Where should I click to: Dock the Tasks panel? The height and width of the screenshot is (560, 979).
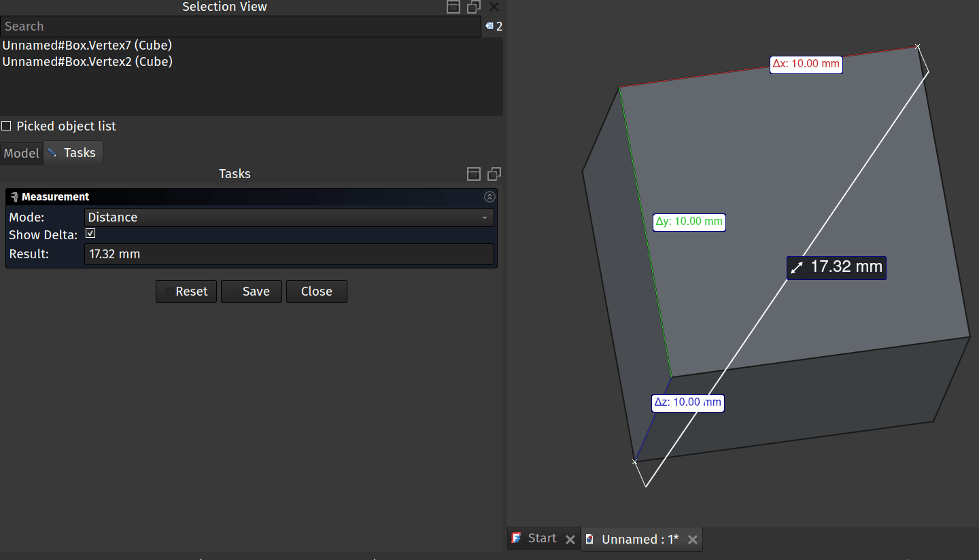[473, 173]
